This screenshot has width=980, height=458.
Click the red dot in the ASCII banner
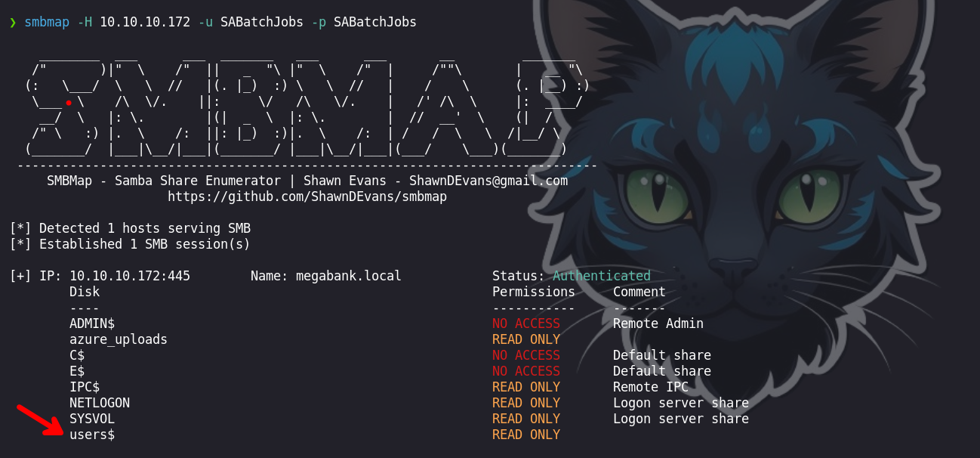point(69,102)
